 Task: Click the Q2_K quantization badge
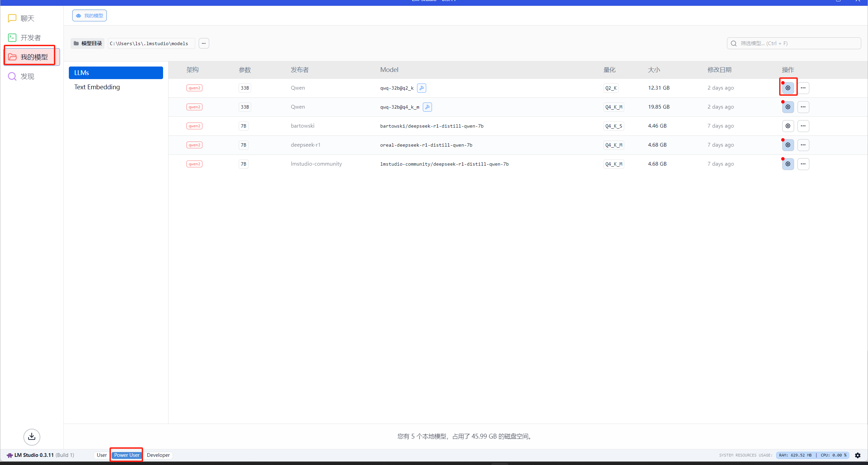[611, 88]
